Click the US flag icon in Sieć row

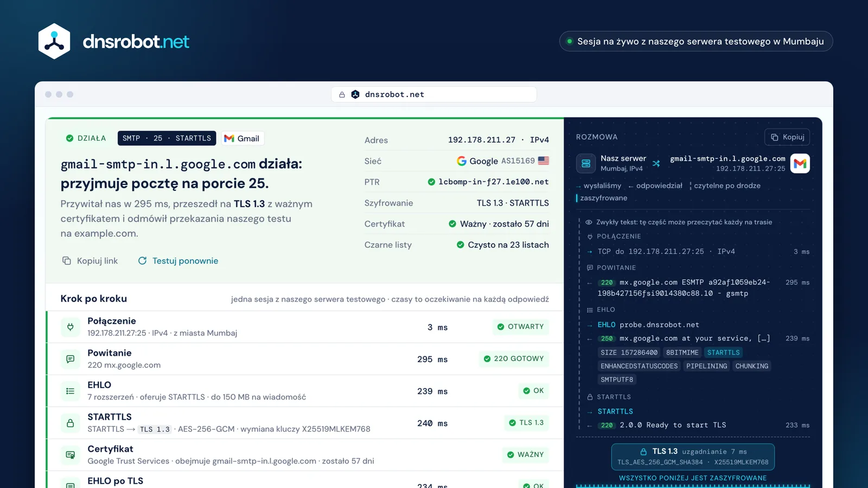(544, 160)
